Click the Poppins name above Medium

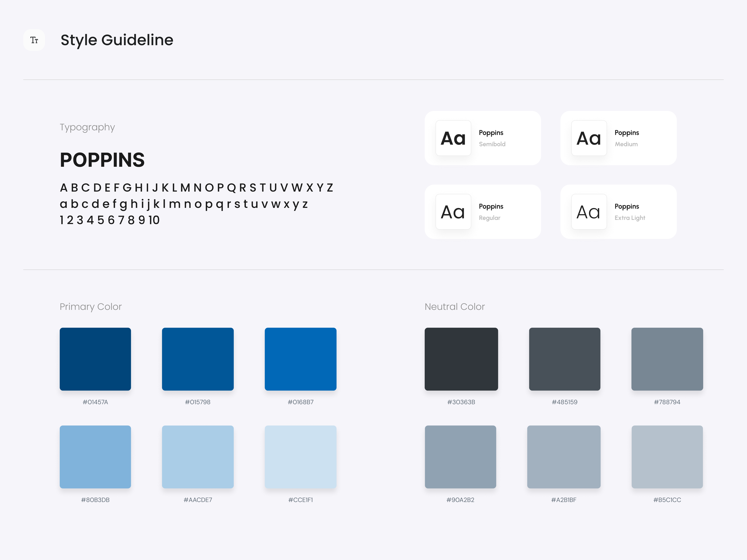(627, 133)
